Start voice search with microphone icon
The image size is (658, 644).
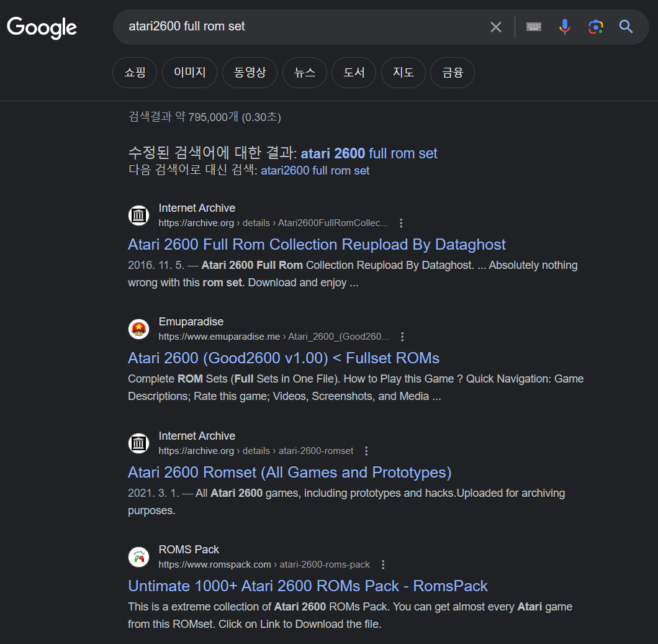(x=564, y=27)
